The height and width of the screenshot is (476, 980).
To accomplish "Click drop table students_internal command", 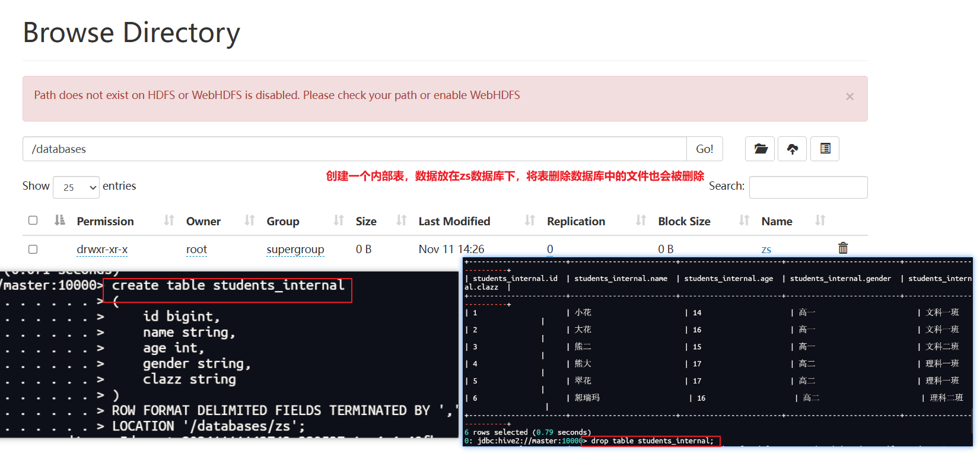I will click(652, 441).
